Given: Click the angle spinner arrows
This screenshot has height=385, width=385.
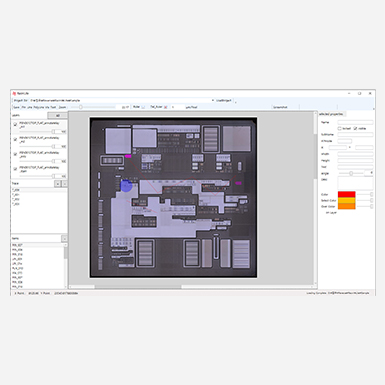Looking at the screenshot, I should (371, 173).
